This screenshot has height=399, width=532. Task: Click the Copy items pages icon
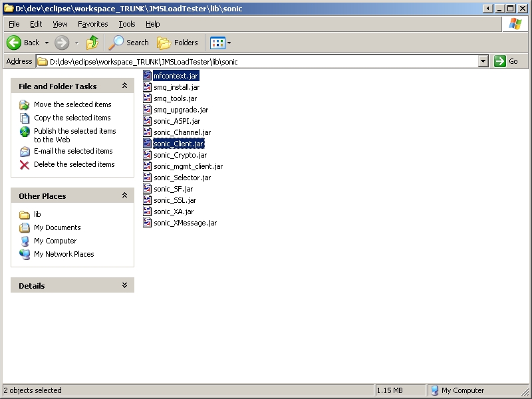(25, 118)
